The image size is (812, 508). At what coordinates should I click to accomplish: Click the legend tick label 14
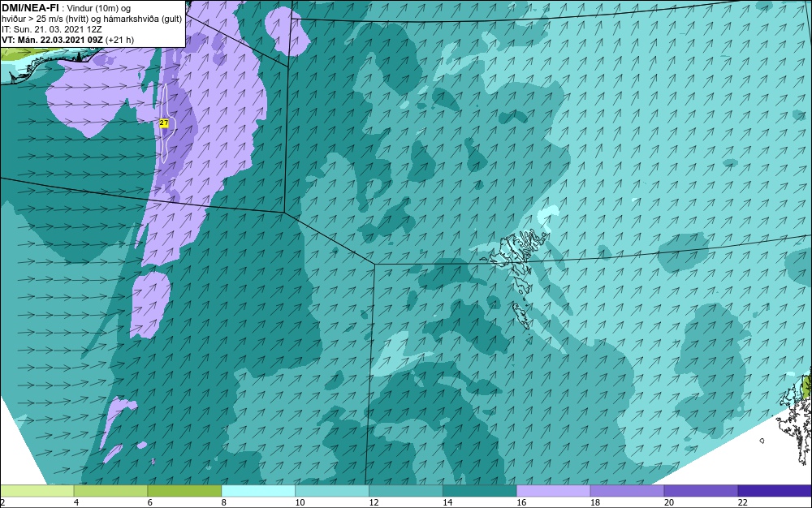click(x=447, y=502)
